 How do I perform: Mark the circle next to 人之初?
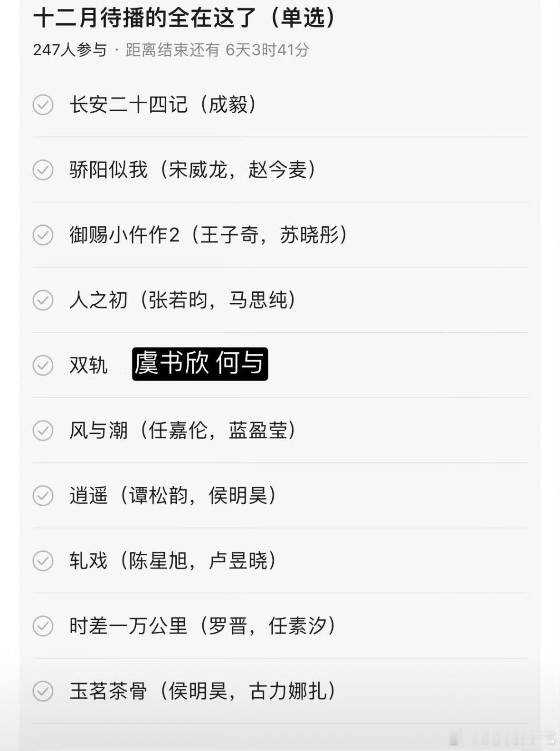[x=43, y=300]
